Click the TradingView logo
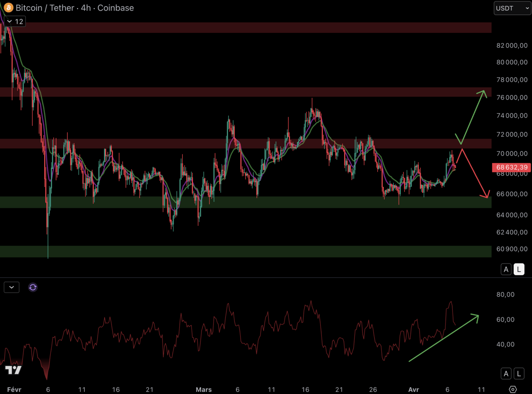 pyautogui.click(x=14, y=370)
